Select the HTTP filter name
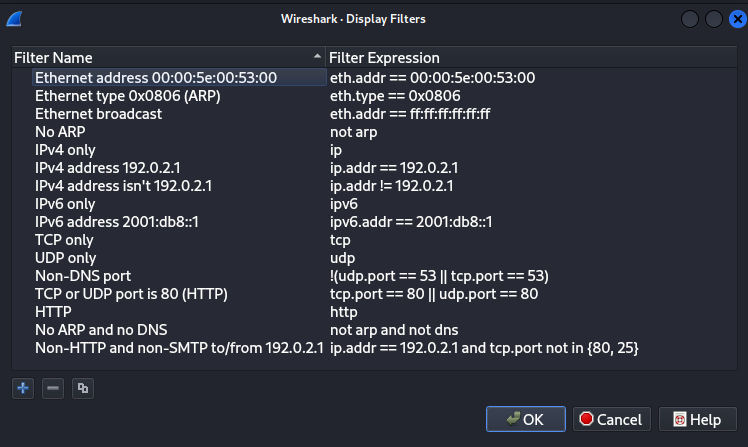This screenshot has width=748, height=447. [53, 312]
